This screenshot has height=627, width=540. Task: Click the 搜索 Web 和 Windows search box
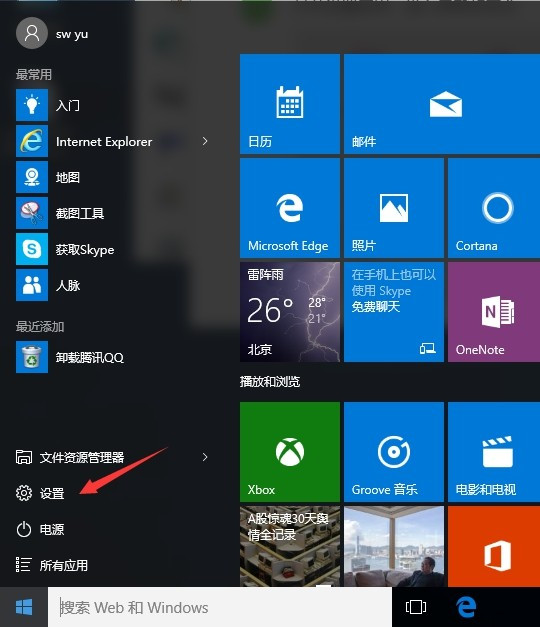220,607
